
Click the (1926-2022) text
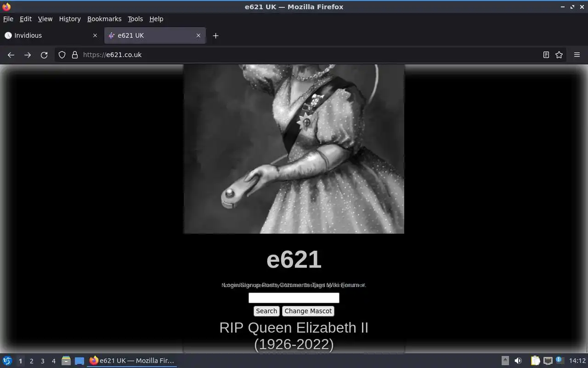[294, 344]
